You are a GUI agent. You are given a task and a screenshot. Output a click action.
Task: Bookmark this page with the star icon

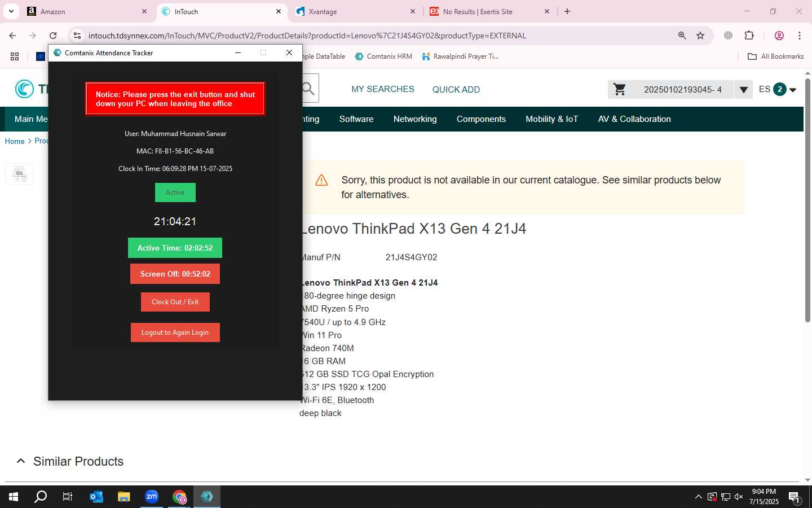(700, 36)
